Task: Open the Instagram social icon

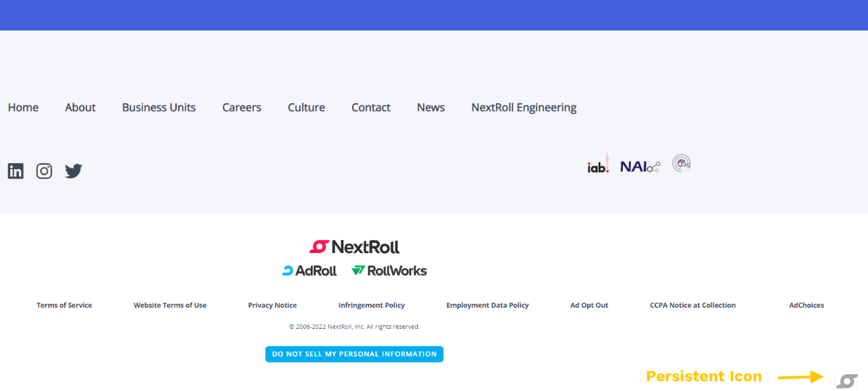Action: [x=44, y=171]
